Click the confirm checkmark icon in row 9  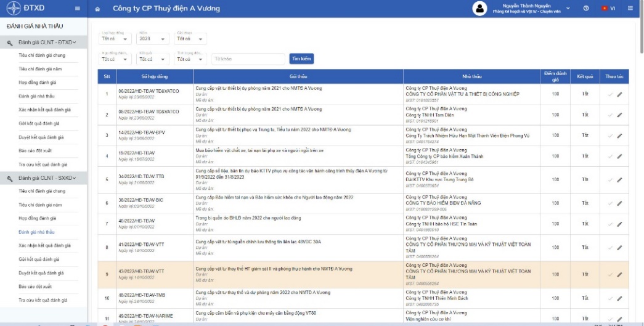click(x=610, y=275)
